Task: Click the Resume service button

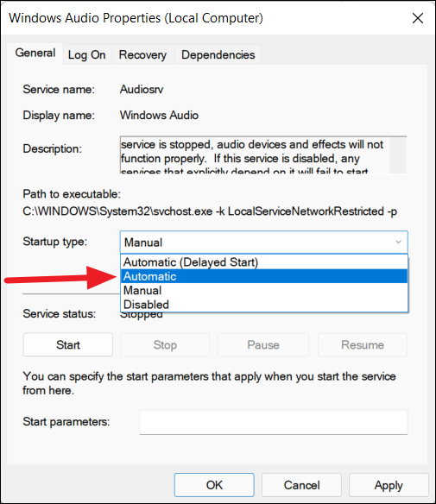Action: (x=363, y=344)
